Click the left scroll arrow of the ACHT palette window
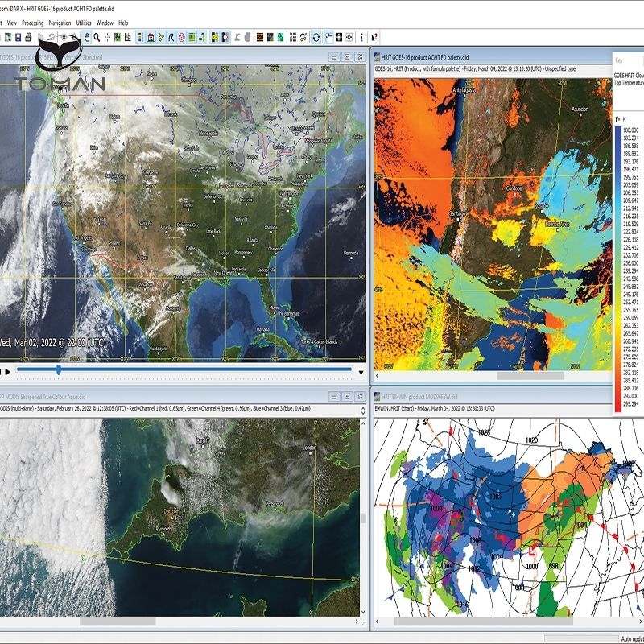 point(378,376)
